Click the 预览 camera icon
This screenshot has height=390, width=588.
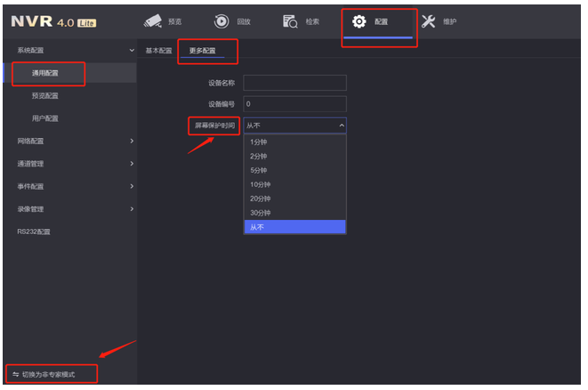point(154,21)
